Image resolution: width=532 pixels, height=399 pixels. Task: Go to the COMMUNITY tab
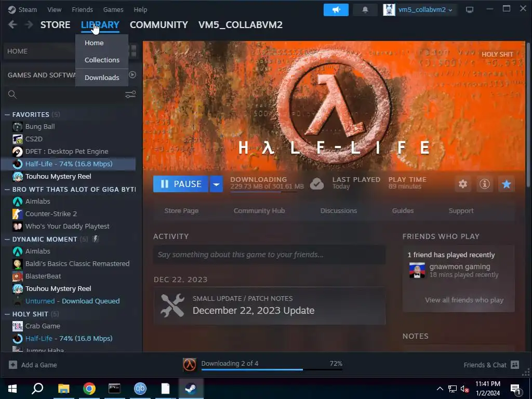point(159,25)
